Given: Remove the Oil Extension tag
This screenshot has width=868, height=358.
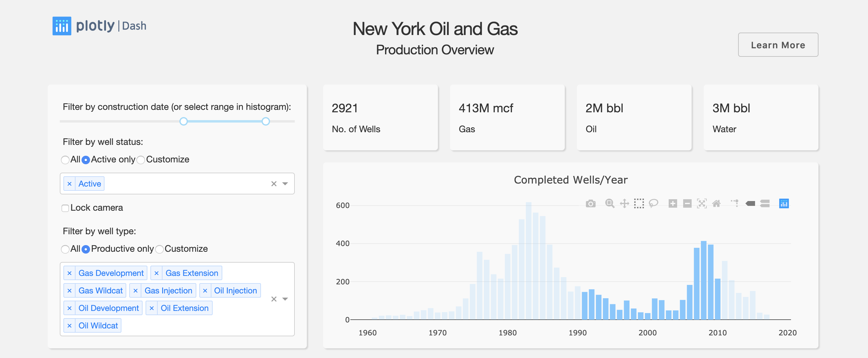Looking at the screenshot, I should 152,308.
